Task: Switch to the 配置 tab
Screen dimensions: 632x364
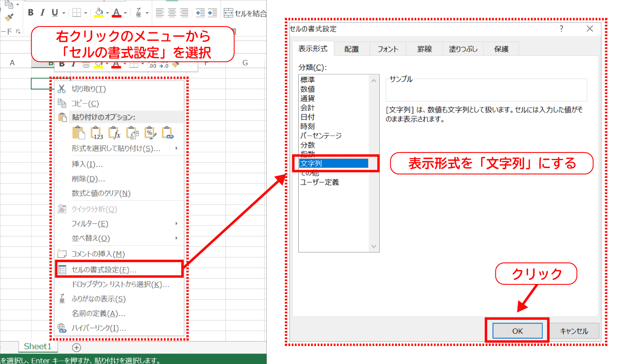Action: (x=351, y=49)
